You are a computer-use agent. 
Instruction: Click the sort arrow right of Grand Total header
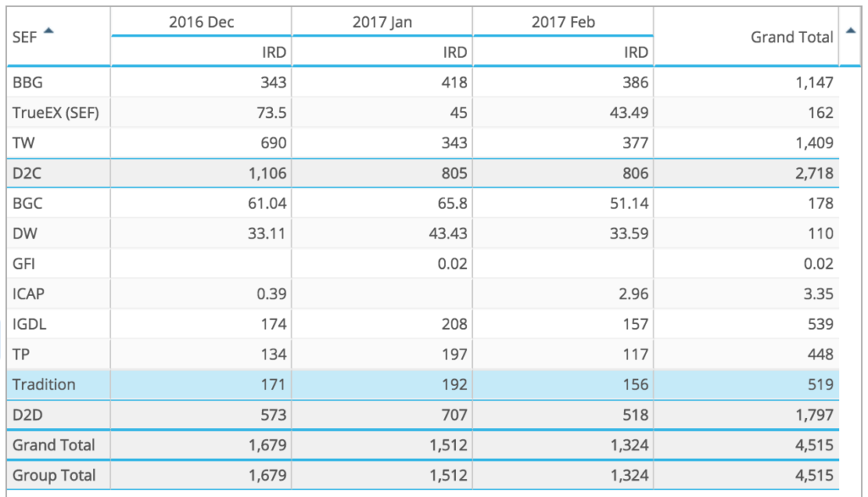point(851,31)
